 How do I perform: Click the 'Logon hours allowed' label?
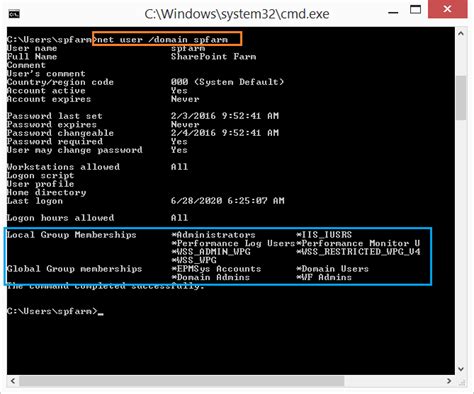pos(60,218)
